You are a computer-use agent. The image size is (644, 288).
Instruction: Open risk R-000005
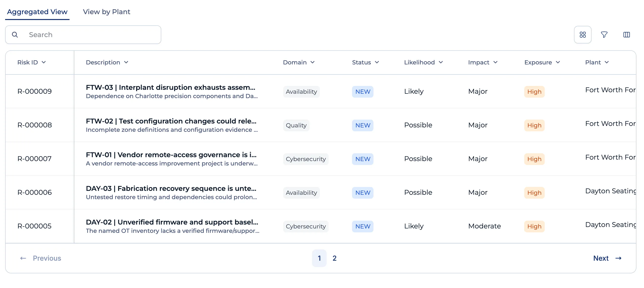34,226
